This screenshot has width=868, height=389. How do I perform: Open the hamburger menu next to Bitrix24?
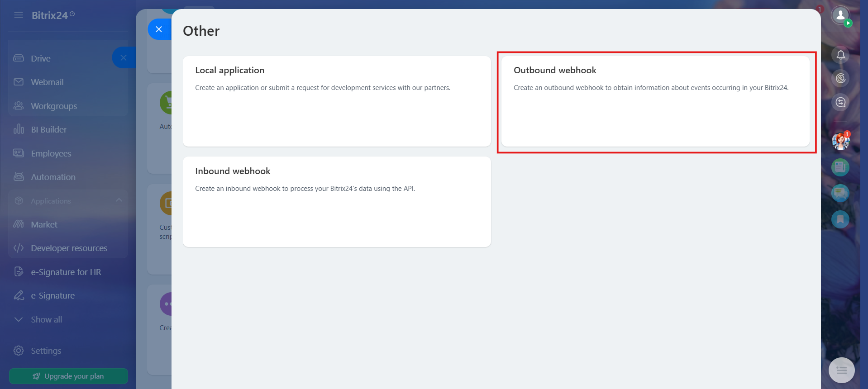pyautogui.click(x=19, y=15)
